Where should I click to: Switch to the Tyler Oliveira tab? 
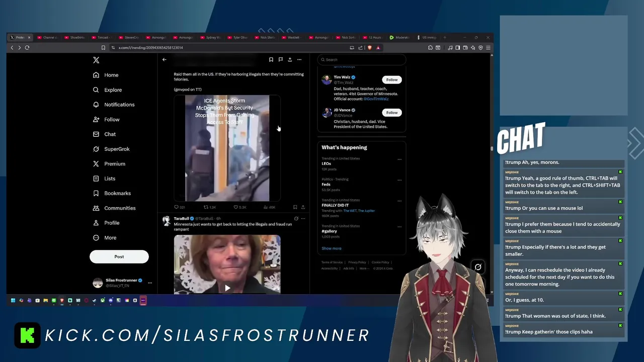[237, 38]
